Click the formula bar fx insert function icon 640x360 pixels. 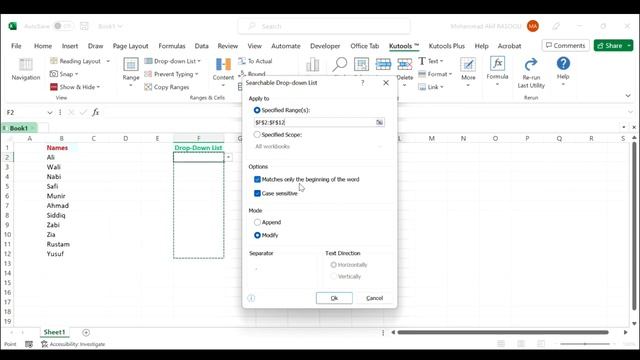point(95,112)
